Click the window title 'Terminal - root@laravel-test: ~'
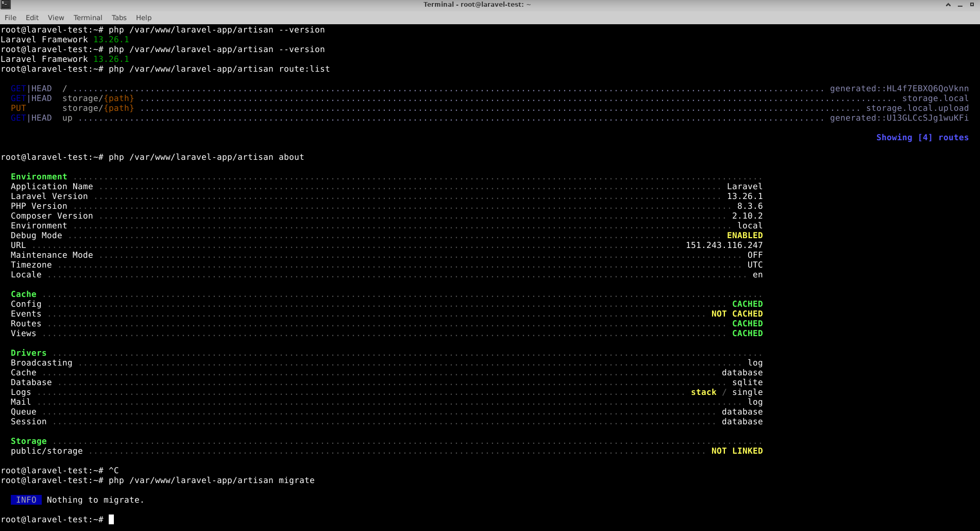This screenshot has height=531, width=980. coord(477,5)
